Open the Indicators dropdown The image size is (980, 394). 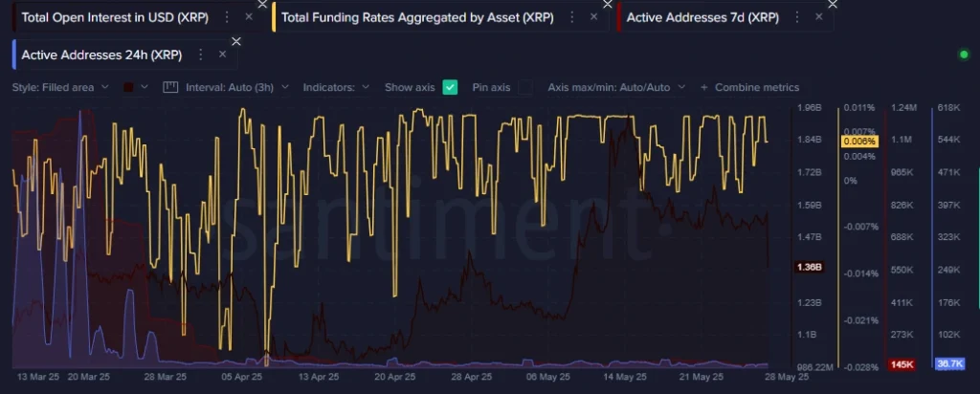point(336,87)
